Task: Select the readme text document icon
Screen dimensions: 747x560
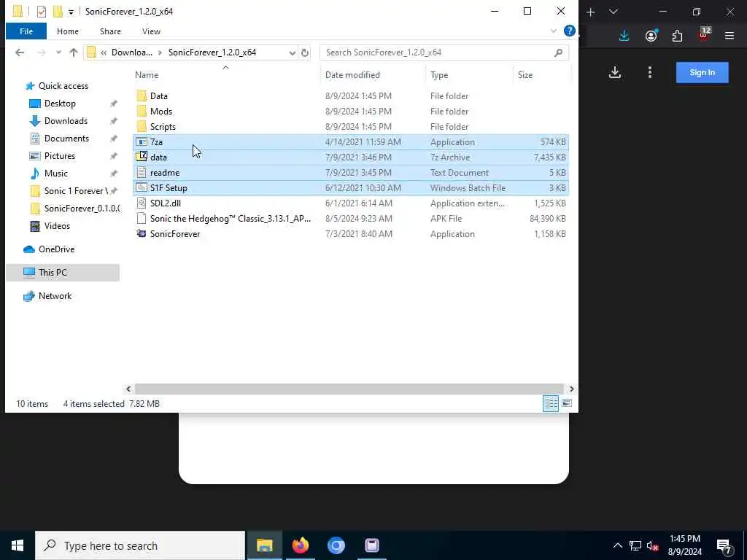Action: [x=142, y=172]
